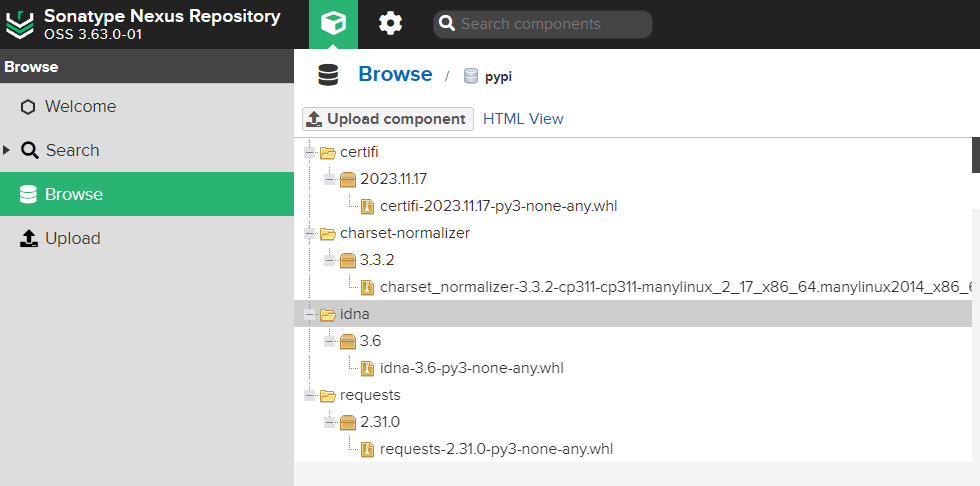Image resolution: width=980 pixels, height=486 pixels.
Task: Select certifi-2023.11.17-py3-none-any.whl
Action: (498, 206)
